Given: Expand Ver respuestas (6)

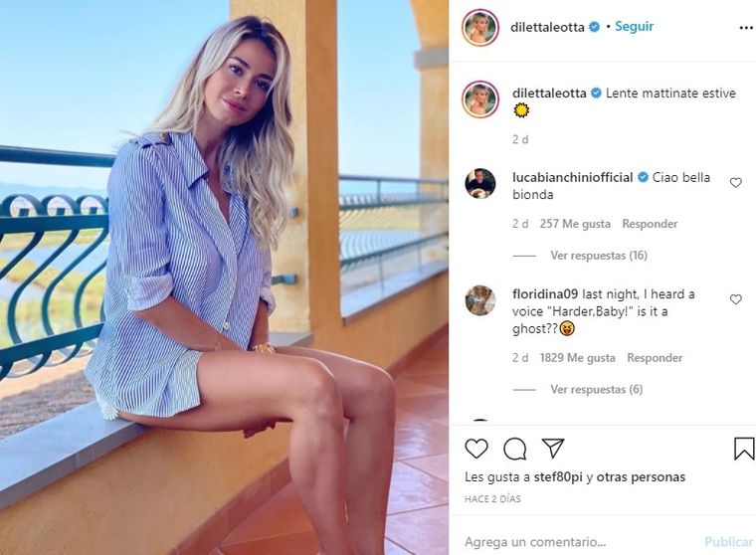Looking at the screenshot, I should pyautogui.click(x=597, y=389).
